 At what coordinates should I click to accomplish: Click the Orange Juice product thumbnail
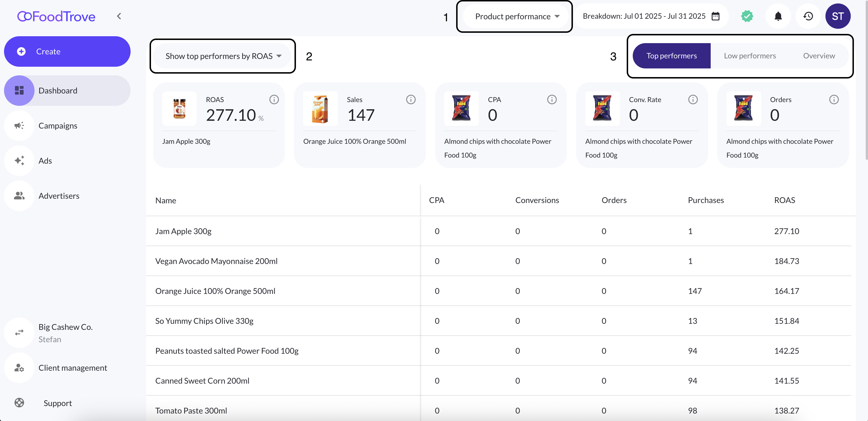tap(320, 109)
